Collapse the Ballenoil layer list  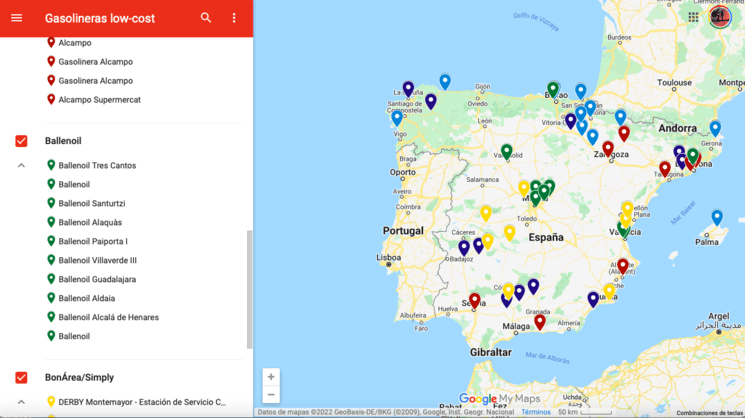coord(21,166)
